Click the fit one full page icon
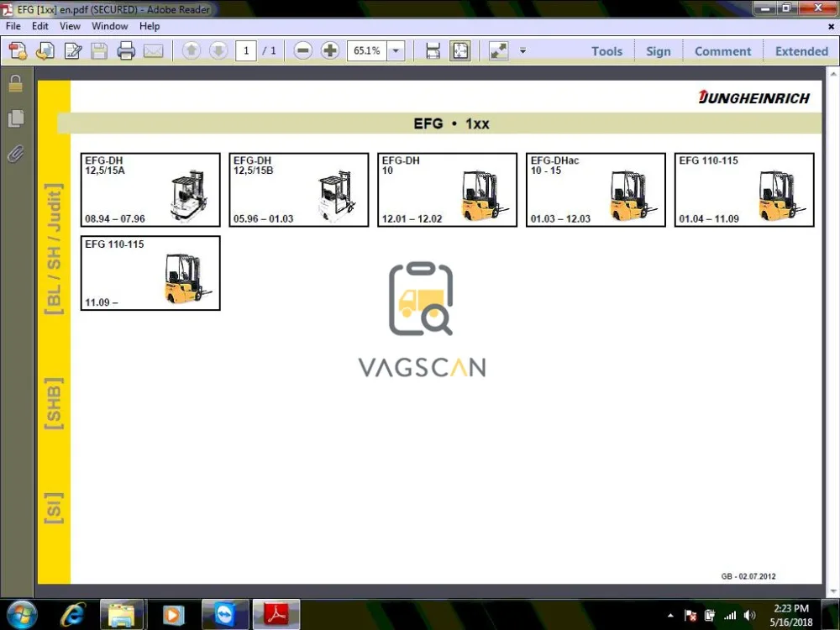 459,51
